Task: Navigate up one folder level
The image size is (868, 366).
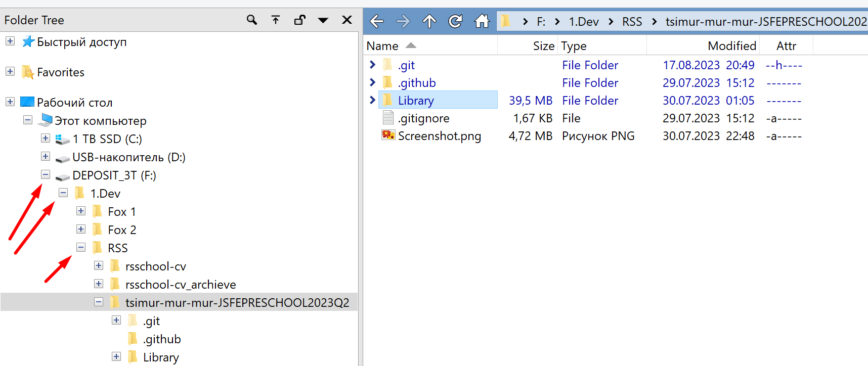Action: pyautogui.click(x=429, y=21)
